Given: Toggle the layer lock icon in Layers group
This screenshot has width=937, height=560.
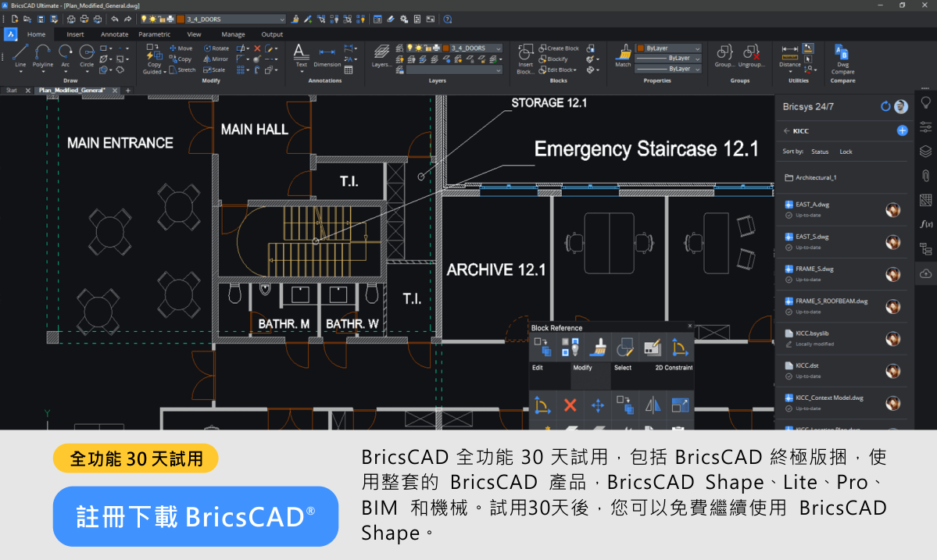Looking at the screenshot, I should tap(428, 48).
